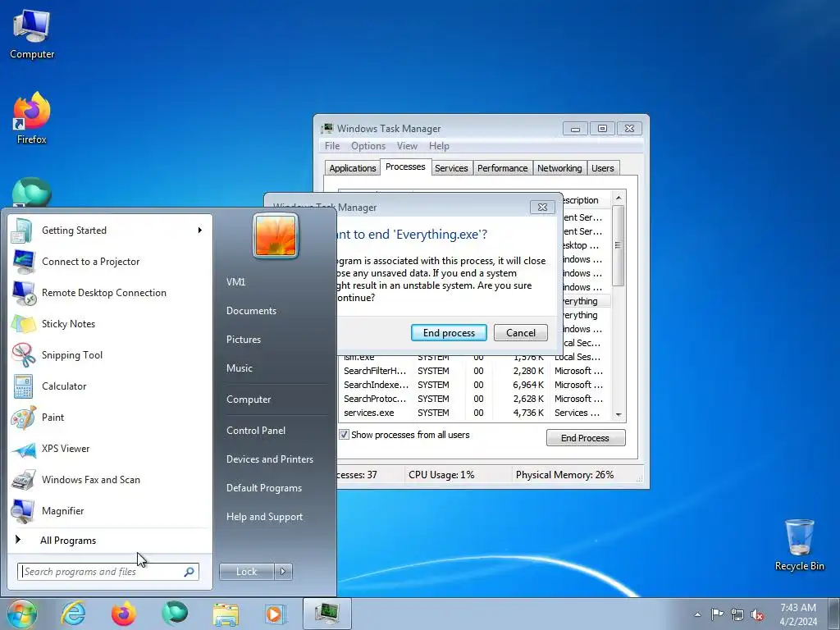840x630 pixels.
Task: Switch to Services tab
Action: coord(451,168)
